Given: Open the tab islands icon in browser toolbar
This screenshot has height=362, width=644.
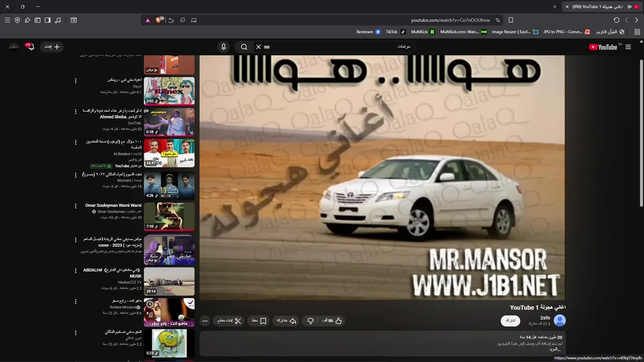Looking at the screenshot, I should point(37,20).
